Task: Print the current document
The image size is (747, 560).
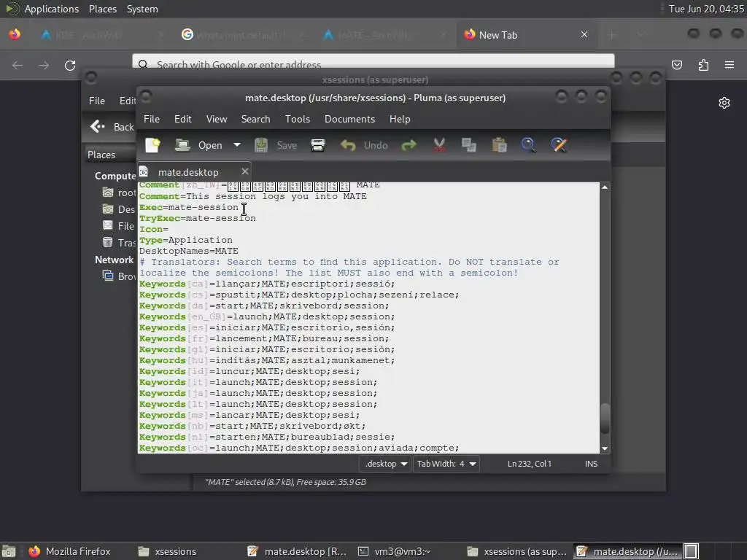Action: [x=318, y=145]
